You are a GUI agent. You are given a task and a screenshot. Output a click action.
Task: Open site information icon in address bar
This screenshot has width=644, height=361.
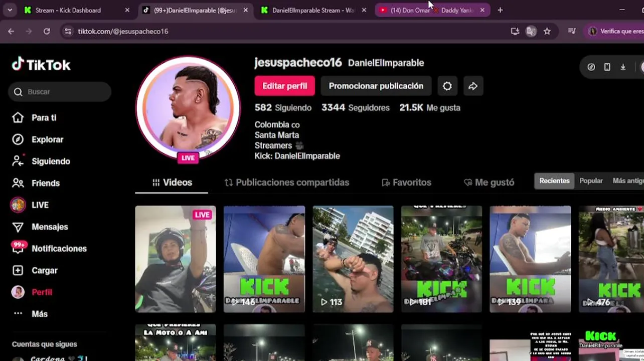[x=68, y=31]
